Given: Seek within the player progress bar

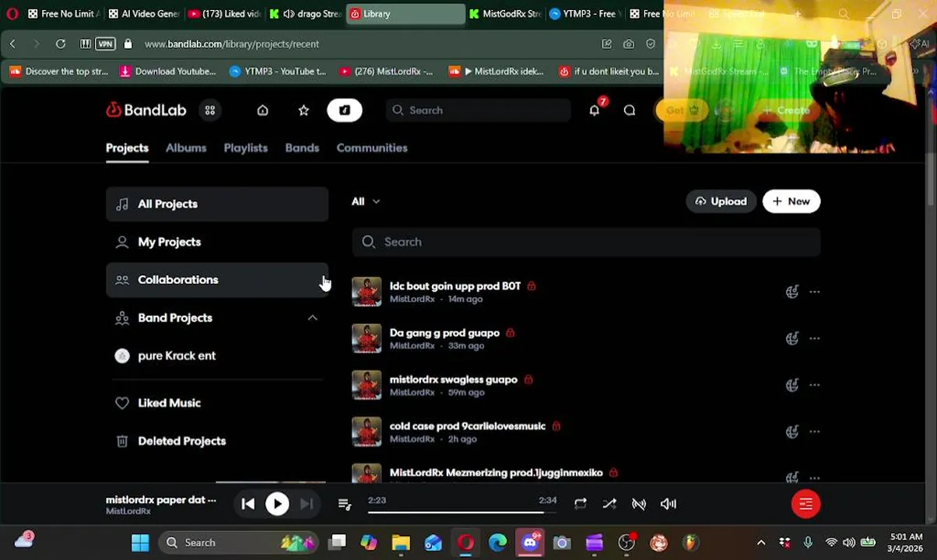Looking at the screenshot, I should [x=462, y=512].
